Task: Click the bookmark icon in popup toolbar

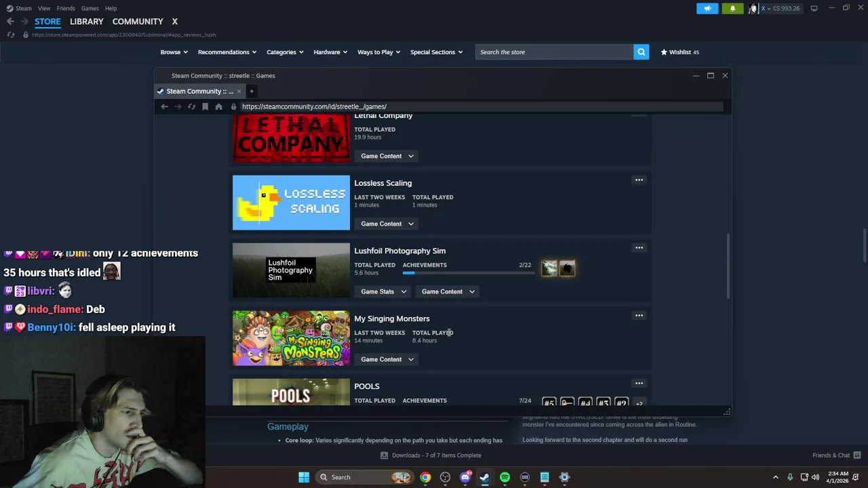Action: pos(205,106)
